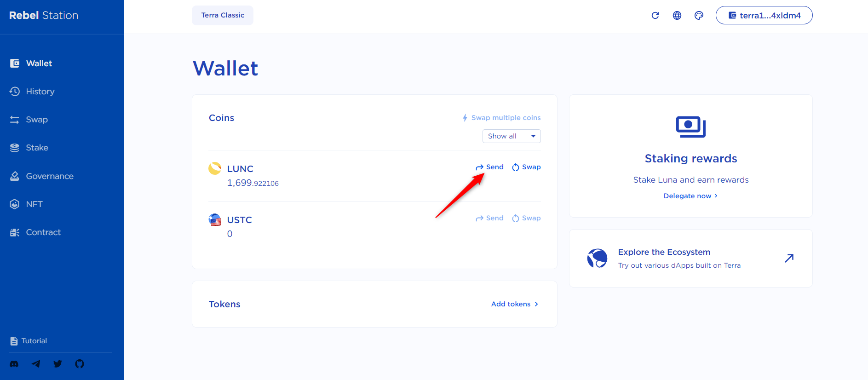The image size is (868, 380).
Task: Open Telegram icon in sidebar footer
Action: point(36,364)
